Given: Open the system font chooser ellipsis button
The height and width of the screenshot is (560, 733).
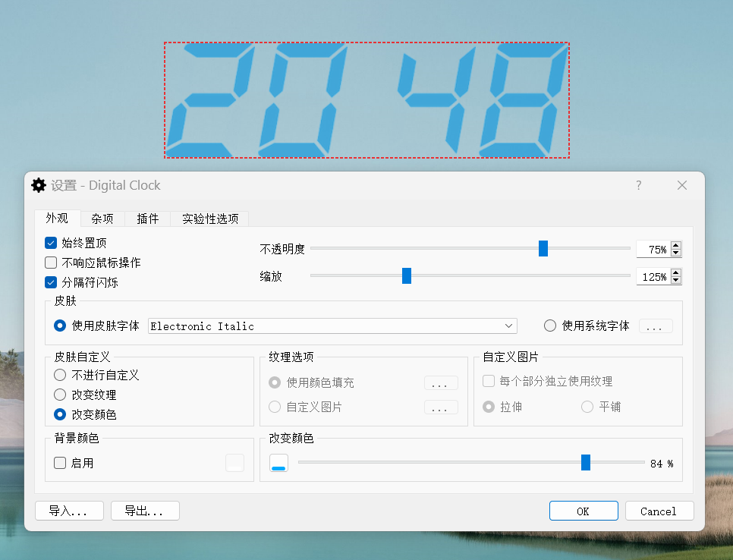Looking at the screenshot, I should point(655,326).
